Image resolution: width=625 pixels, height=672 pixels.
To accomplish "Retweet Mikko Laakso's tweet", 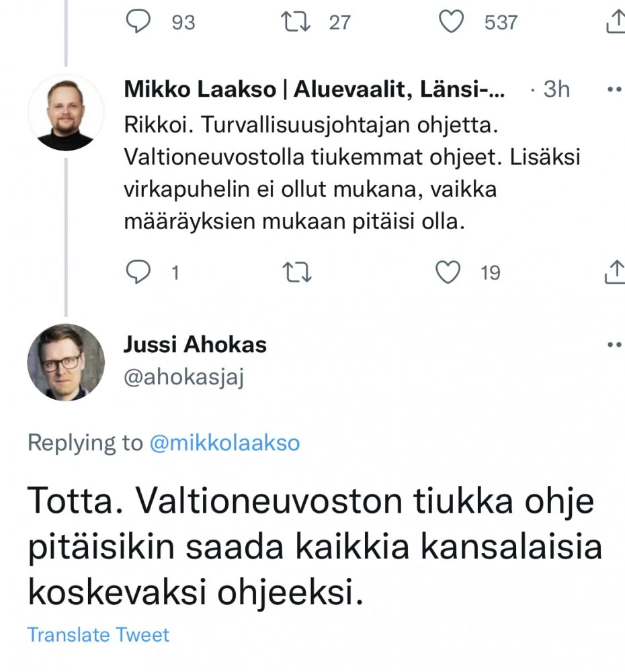I will click(296, 272).
